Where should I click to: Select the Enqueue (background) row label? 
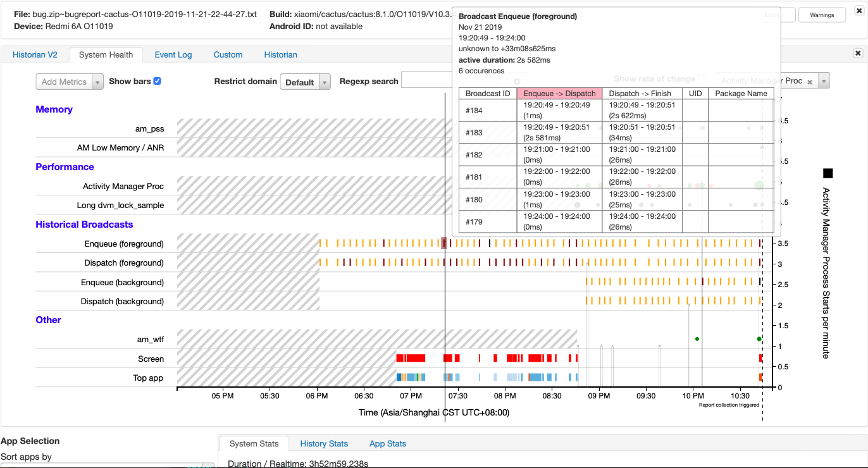click(123, 283)
